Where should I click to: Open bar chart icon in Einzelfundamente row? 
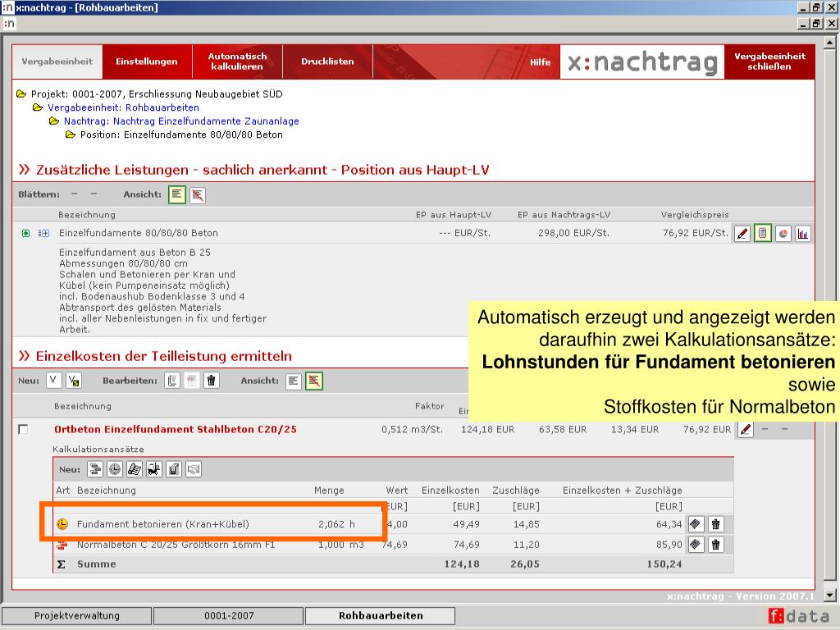pos(802,234)
